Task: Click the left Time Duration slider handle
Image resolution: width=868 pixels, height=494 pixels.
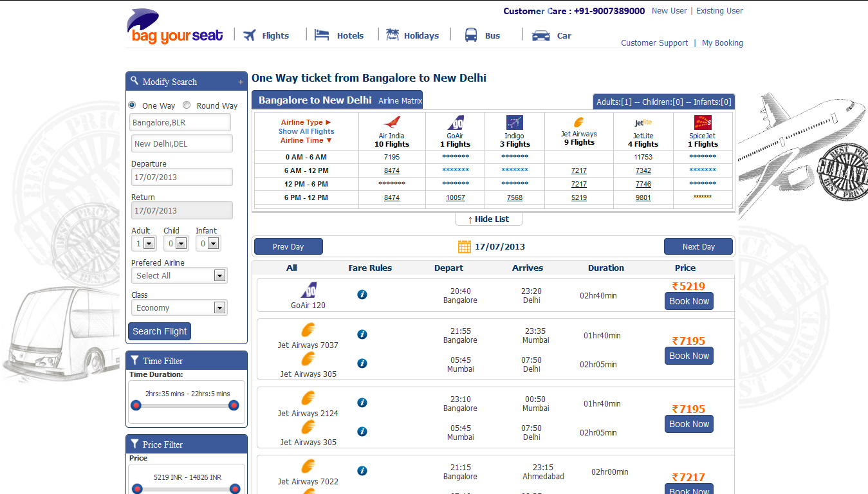Action: pos(136,405)
